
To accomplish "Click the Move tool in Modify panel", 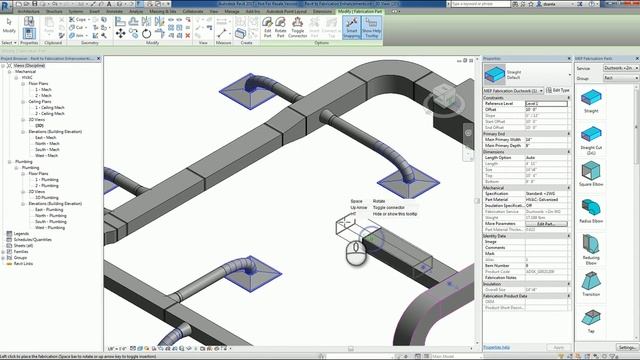I will [120, 33].
